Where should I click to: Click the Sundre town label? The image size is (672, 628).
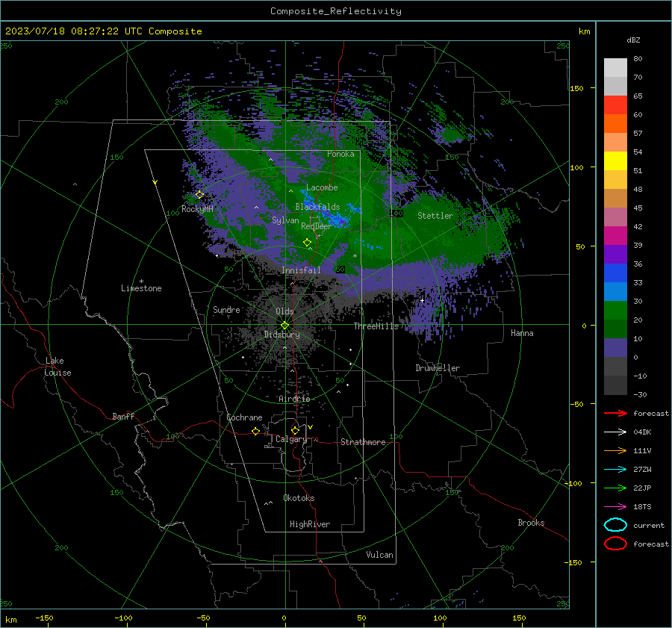coord(226,310)
